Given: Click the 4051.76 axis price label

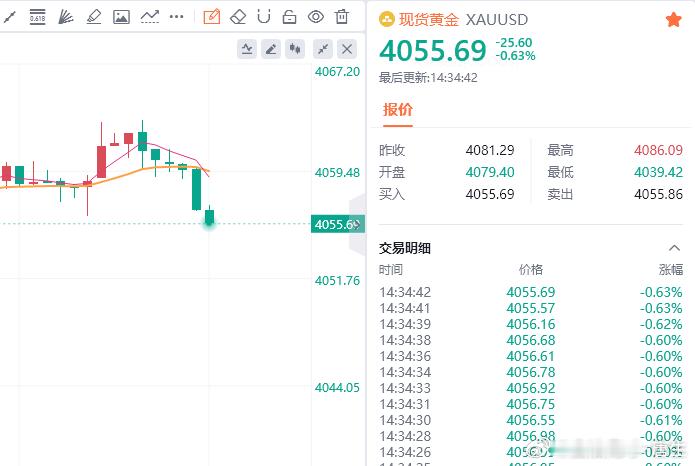Looking at the screenshot, I should (x=337, y=280).
